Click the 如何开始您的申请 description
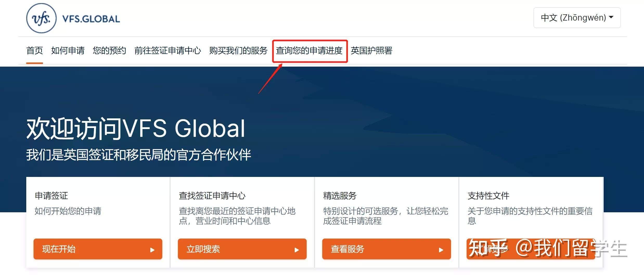This screenshot has width=644, height=275. [x=68, y=211]
